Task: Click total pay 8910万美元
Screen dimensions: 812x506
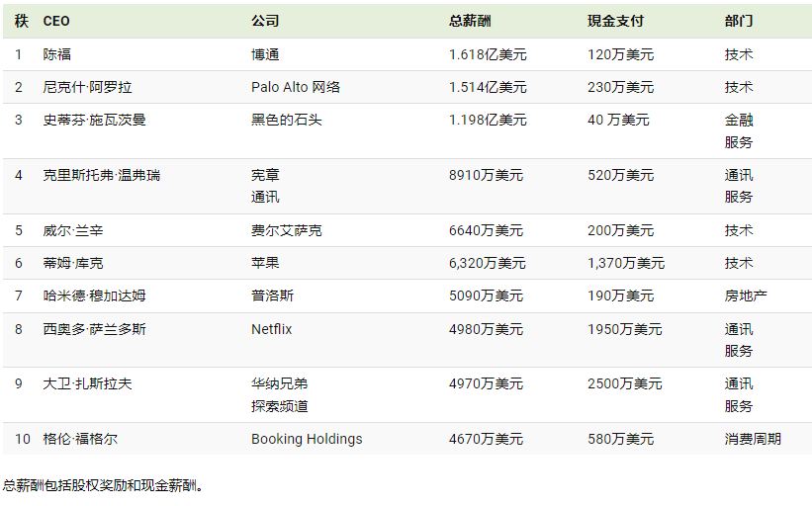Action: [486, 175]
